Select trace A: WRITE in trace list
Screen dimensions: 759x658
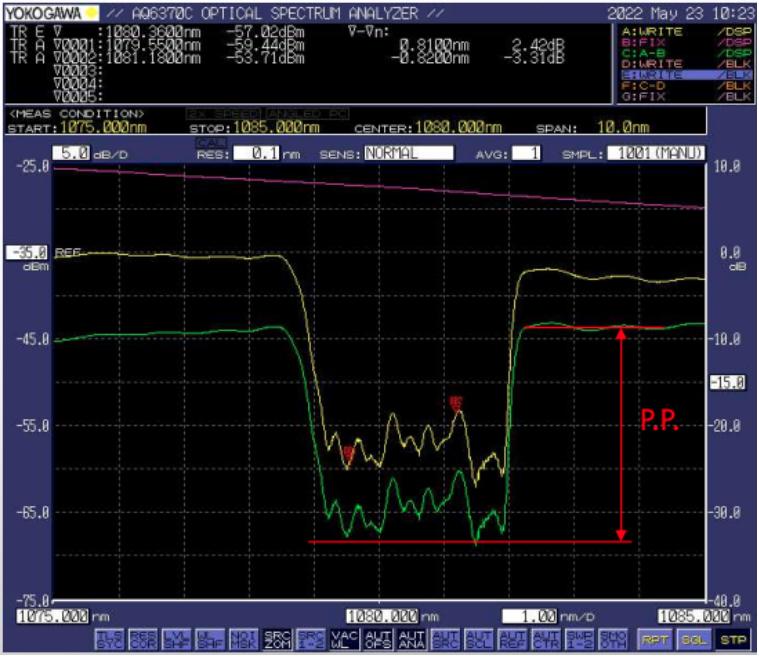point(686,31)
